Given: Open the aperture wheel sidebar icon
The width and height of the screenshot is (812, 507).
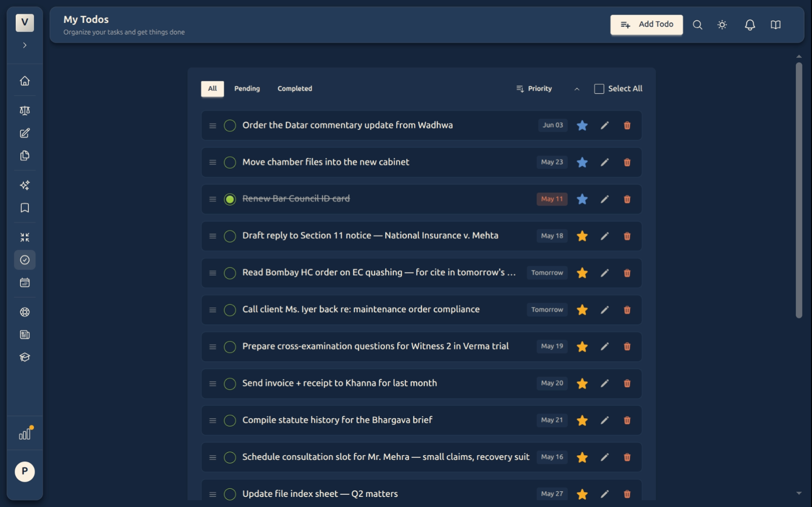Looking at the screenshot, I should (24, 312).
